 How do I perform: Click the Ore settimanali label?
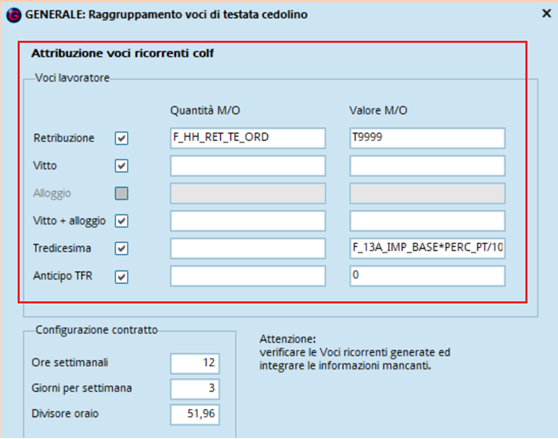click(x=70, y=363)
